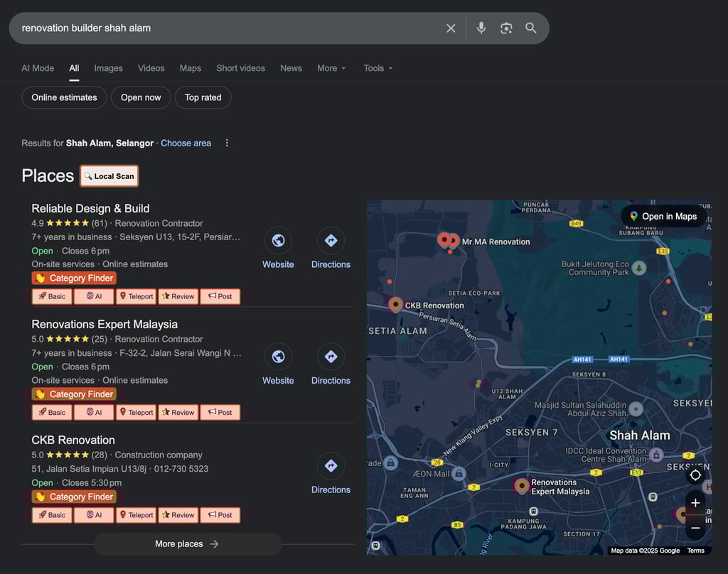Click the IDCC Ideal Convention Centre marker
The width and height of the screenshot is (728, 574).
coord(656,455)
